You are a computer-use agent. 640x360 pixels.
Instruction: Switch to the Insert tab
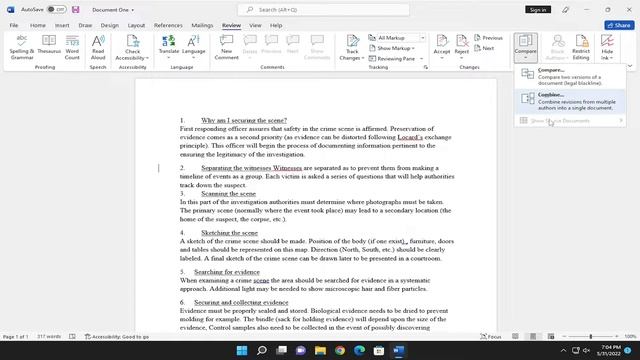tap(62, 25)
